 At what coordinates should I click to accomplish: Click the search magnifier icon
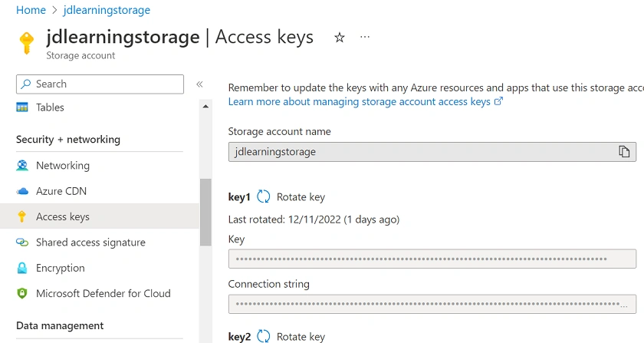[26, 84]
